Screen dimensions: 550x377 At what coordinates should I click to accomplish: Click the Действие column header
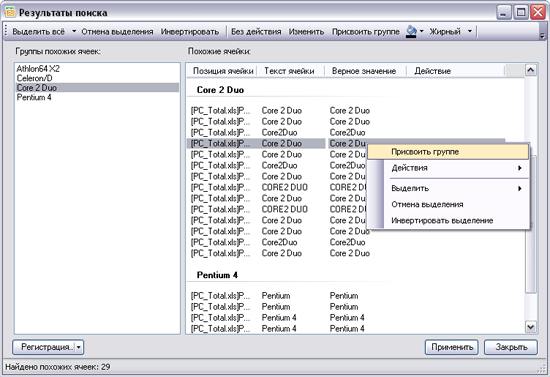(455, 71)
